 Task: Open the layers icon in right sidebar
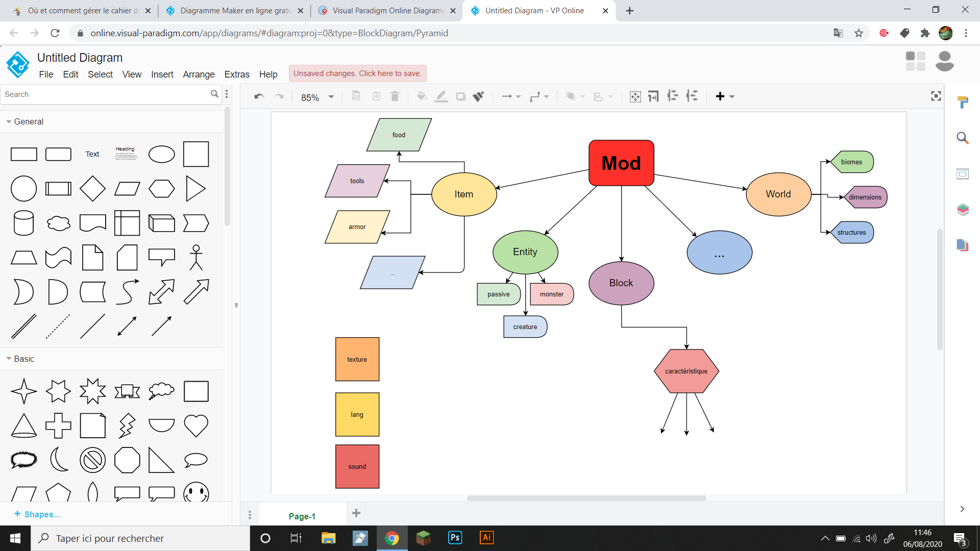[963, 210]
